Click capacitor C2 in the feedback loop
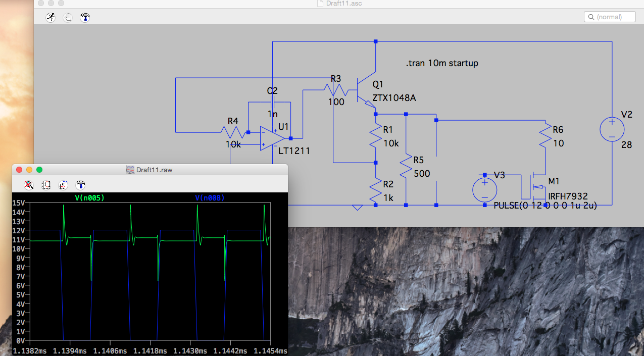 coord(272,103)
